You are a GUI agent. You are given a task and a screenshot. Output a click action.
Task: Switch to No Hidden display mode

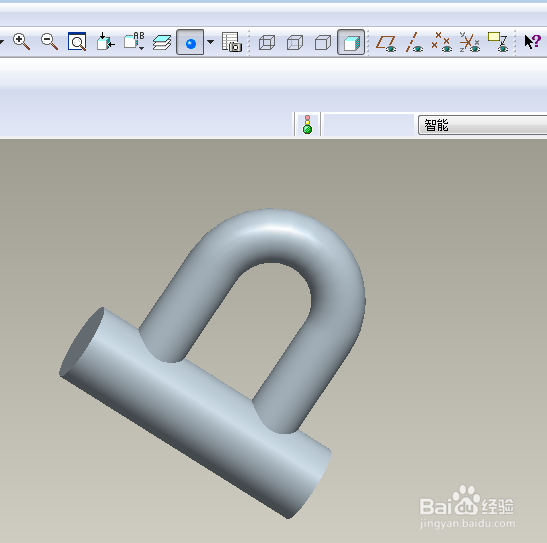(323, 43)
